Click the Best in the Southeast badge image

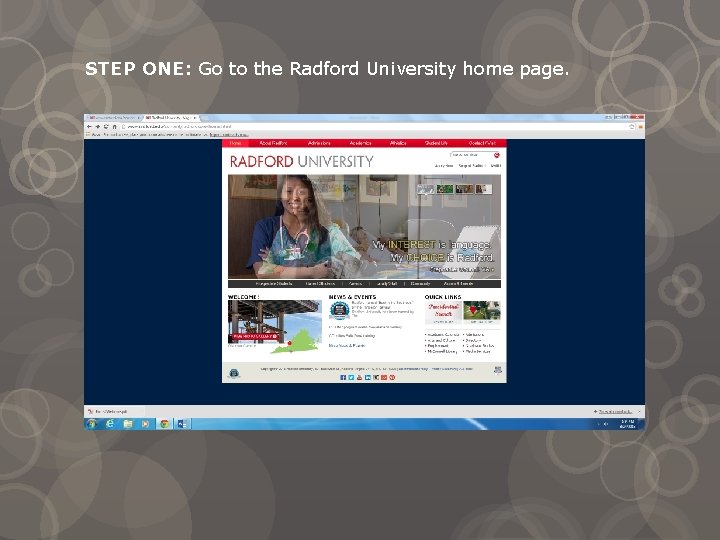coord(340,310)
